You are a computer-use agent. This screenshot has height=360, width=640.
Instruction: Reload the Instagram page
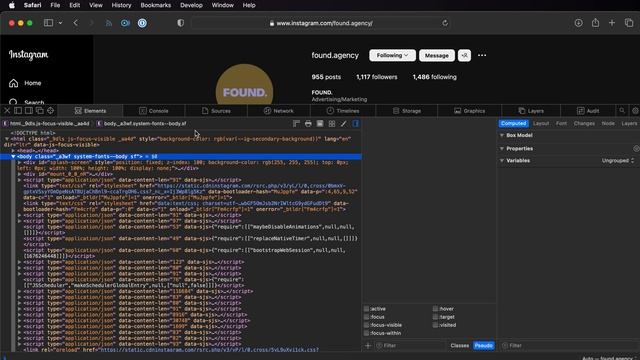445,23
